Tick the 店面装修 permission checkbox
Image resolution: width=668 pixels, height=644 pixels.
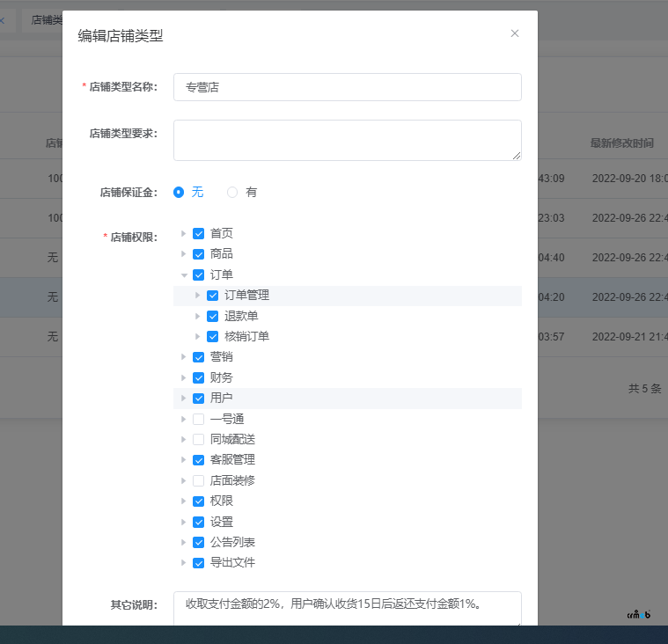click(198, 480)
